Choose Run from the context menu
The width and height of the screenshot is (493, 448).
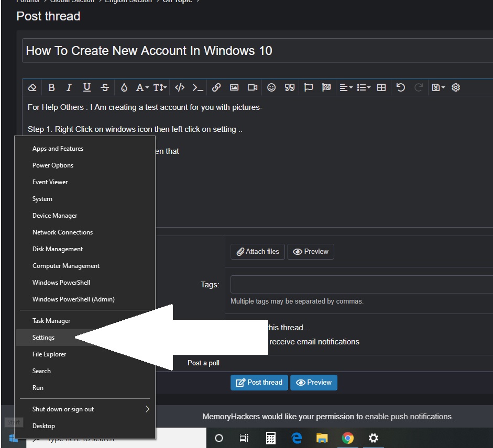85,388
